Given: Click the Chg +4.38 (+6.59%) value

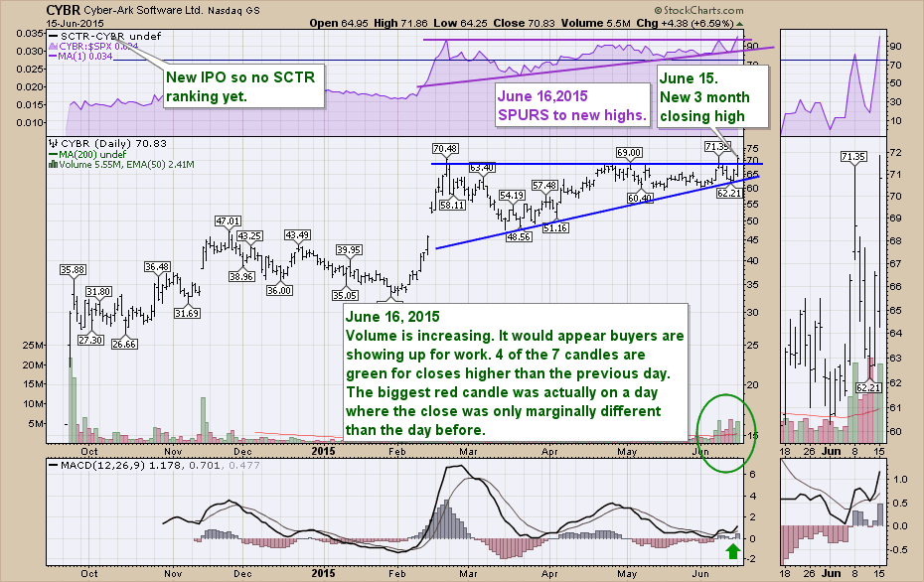Looking at the screenshot, I should click(685, 24).
